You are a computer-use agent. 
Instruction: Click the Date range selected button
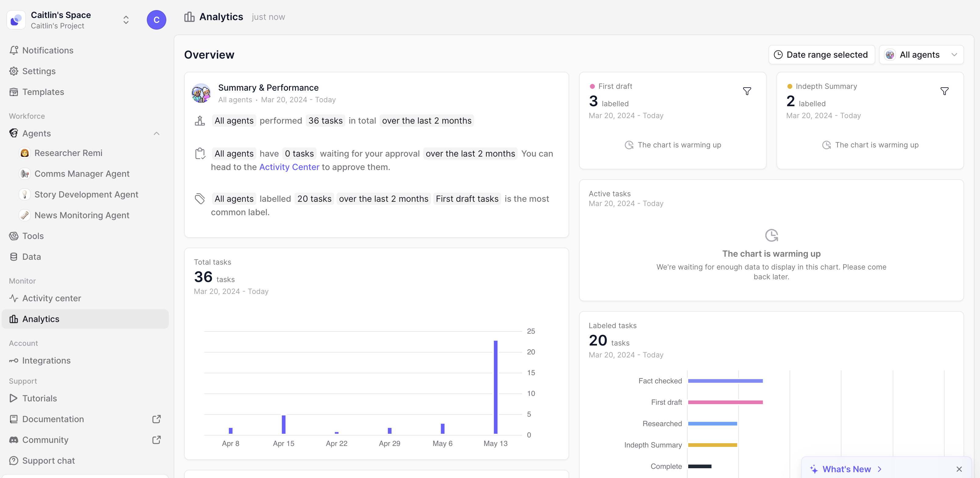821,55
